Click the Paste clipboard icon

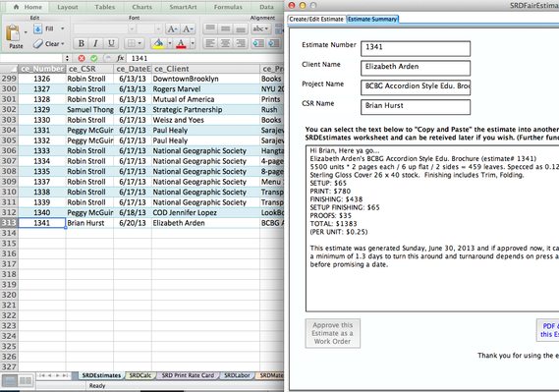[x=13, y=33]
